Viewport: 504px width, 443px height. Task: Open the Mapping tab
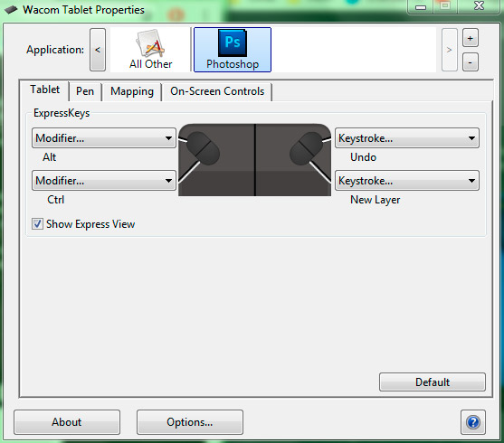click(x=132, y=91)
